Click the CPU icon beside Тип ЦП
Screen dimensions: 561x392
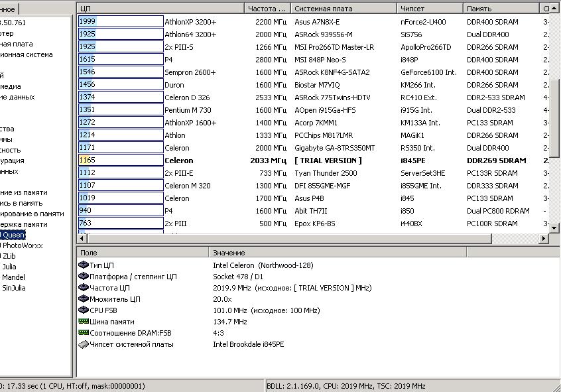tap(83, 265)
